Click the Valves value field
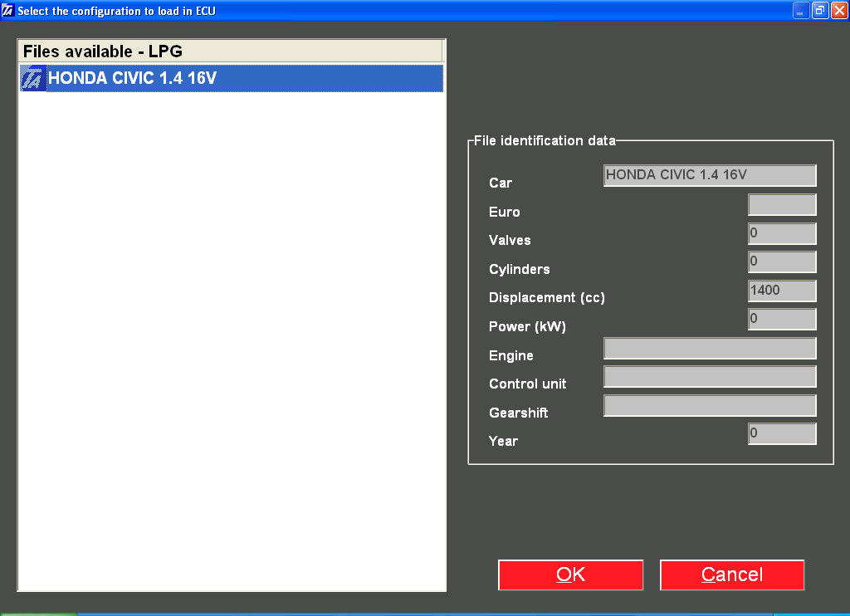850x616 pixels. 782,233
